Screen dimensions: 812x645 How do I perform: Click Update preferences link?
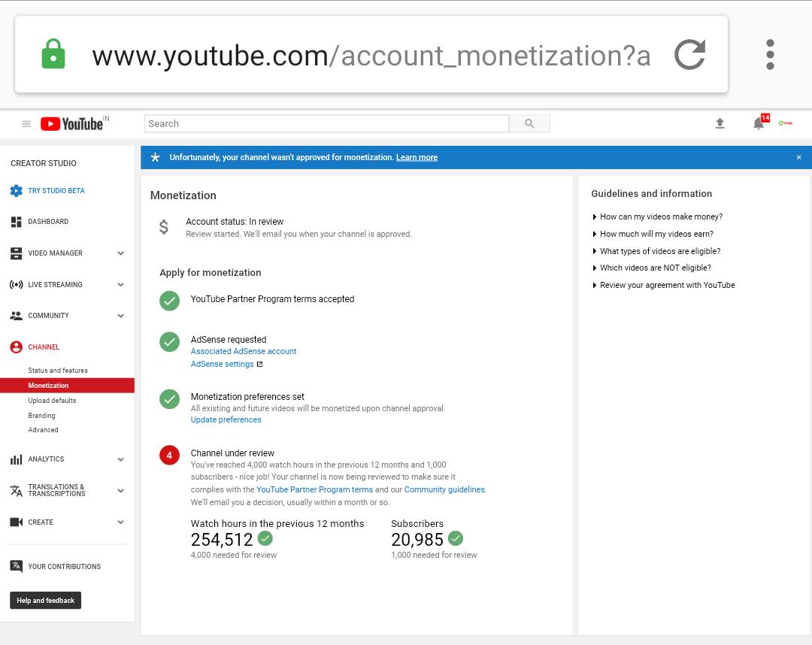[226, 419]
